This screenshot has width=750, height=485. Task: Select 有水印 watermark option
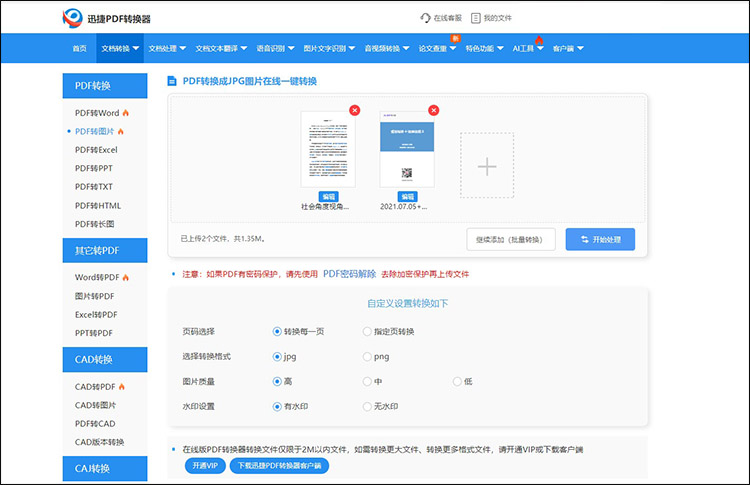click(276, 407)
